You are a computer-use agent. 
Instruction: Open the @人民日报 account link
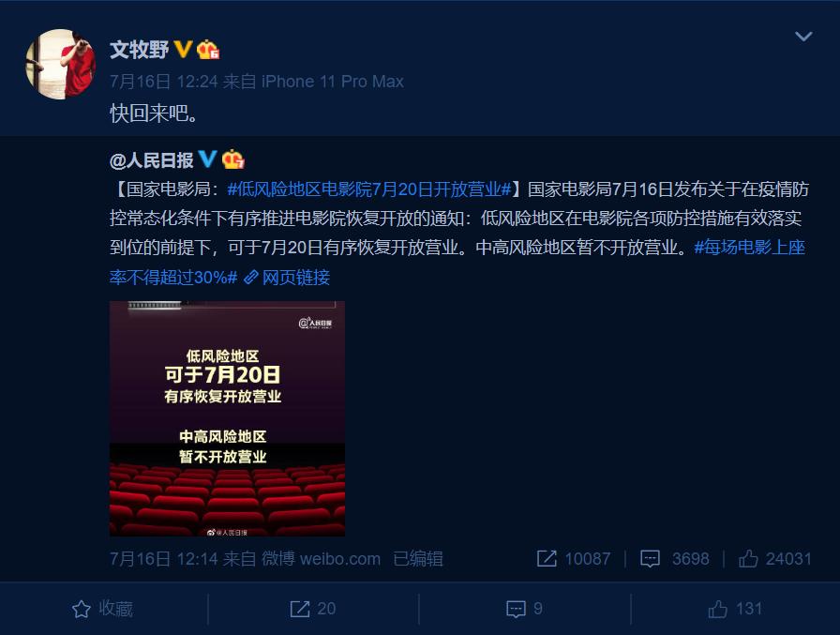[152, 160]
